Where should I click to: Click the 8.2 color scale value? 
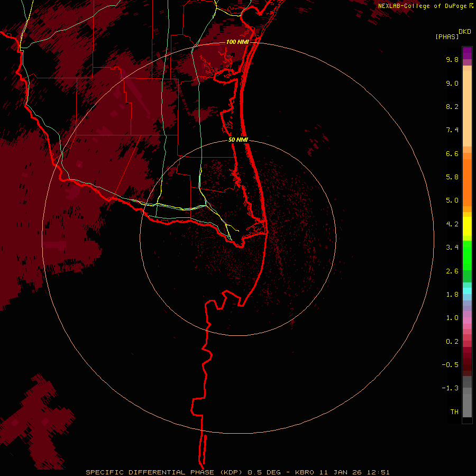452,107
